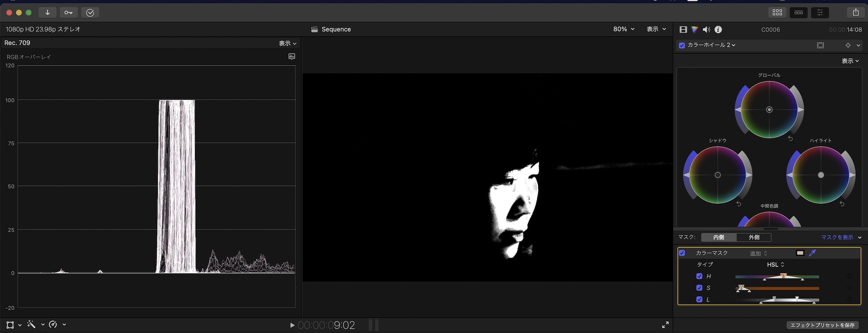Uncheck the H hue checkbox

coord(699,276)
